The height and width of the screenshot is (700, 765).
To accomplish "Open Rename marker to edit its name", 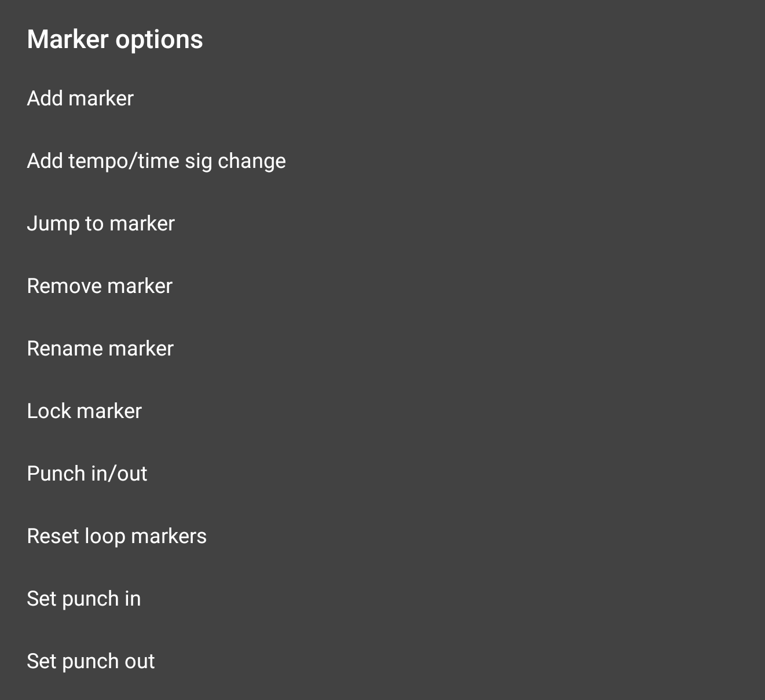I will tap(100, 349).
